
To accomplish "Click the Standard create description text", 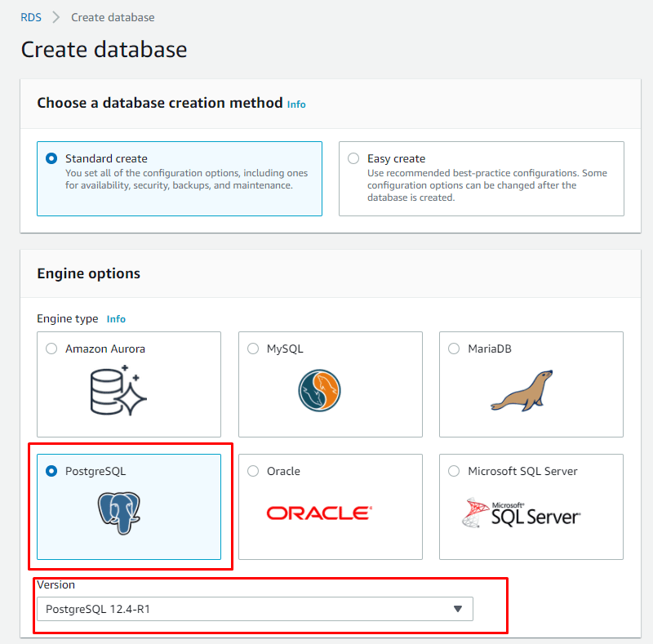I will (187, 179).
